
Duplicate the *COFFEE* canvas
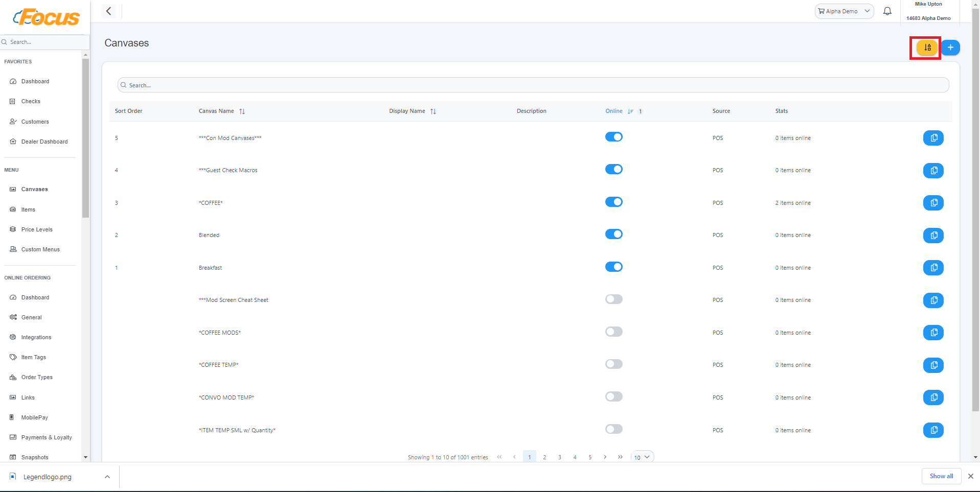click(x=933, y=203)
